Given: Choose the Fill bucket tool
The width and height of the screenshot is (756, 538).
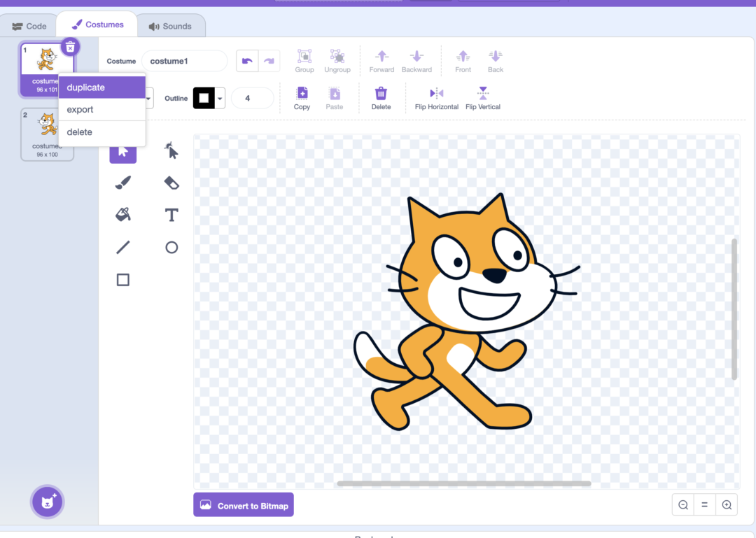Looking at the screenshot, I should [122, 215].
